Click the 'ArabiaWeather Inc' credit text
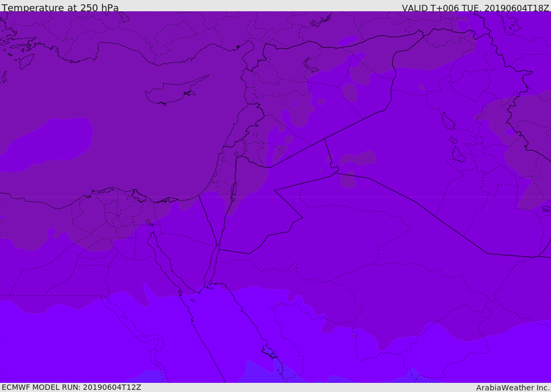Screen dimensions: 551x392 point(513,388)
